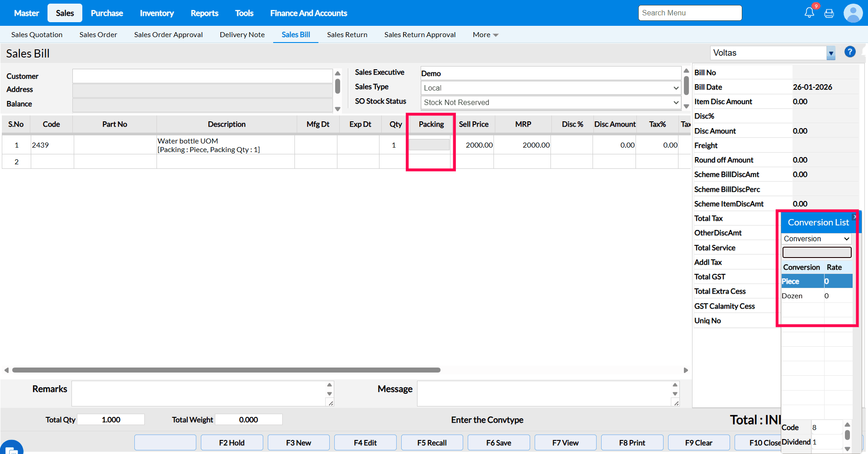Screen dimensions: 868x454
Task: Open the Inventory menu
Action: [157, 13]
